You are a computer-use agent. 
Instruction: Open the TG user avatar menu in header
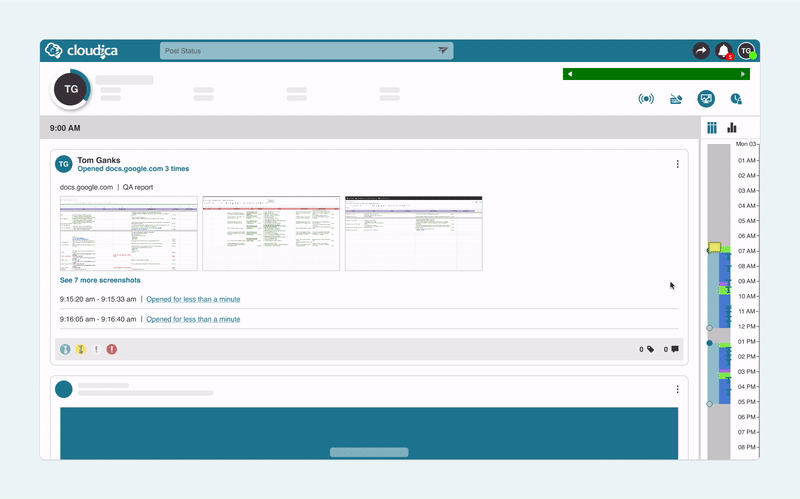[x=746, y=51]
